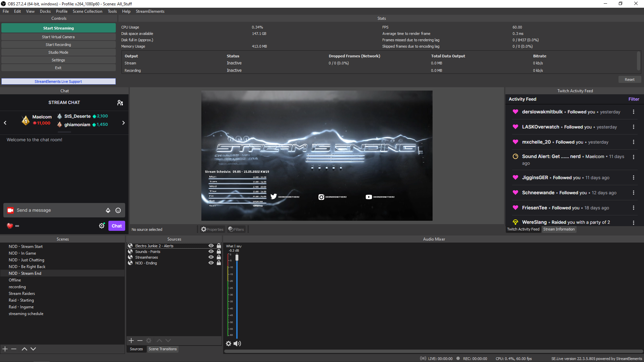Hide the Sounds - Points source
The image size is (644, 362).
(211, 252)
